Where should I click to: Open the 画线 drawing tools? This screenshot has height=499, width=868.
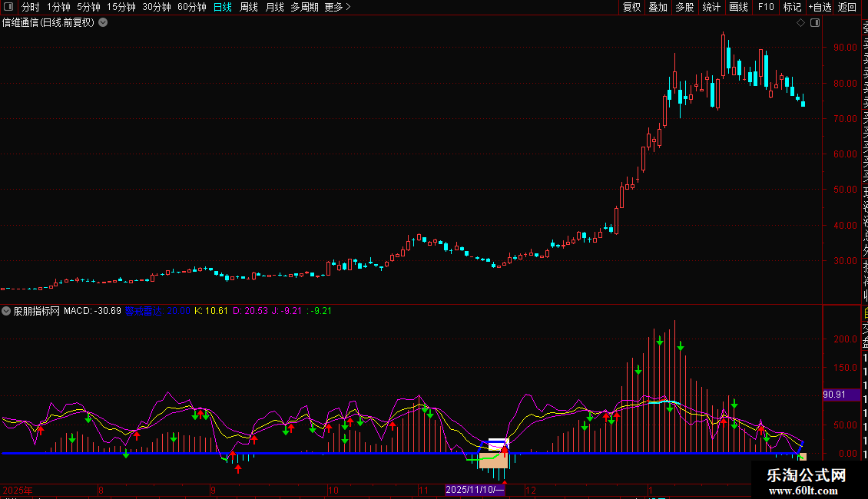(738, 7)
